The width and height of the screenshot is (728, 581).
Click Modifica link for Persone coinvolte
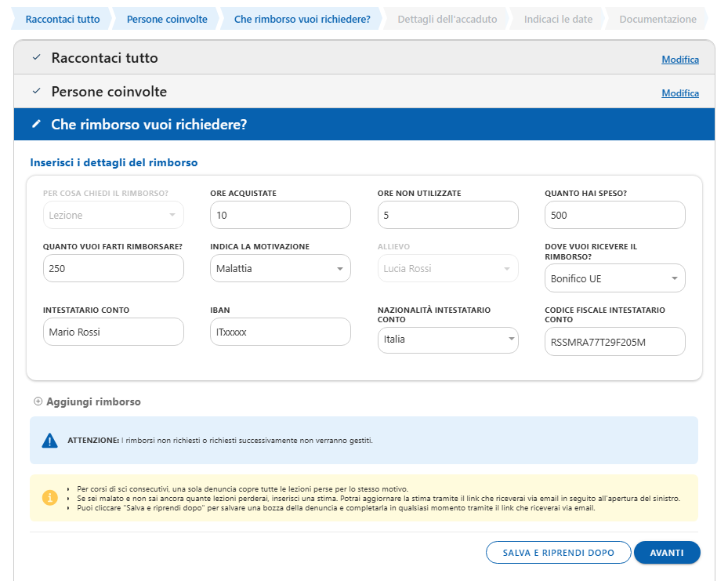[679, 93]
